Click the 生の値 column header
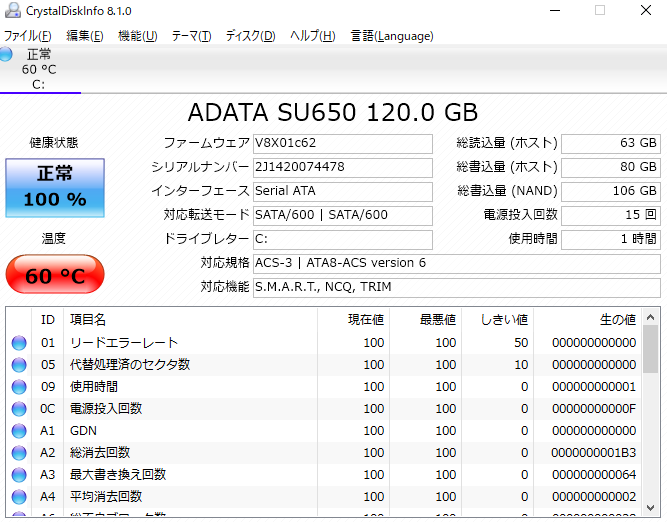Image resolution: width=667 pixels, height=522 pixels. pyautogui.click(x=587, y=319)
